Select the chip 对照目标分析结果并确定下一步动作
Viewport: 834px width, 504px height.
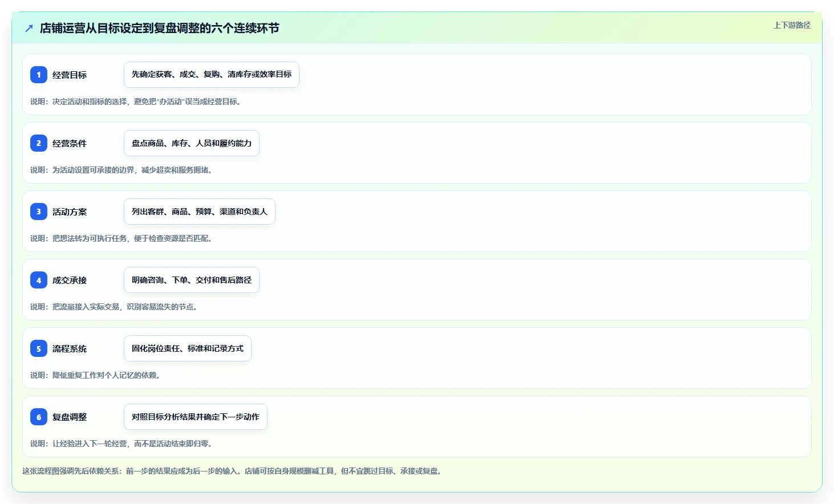pos(196,417)
